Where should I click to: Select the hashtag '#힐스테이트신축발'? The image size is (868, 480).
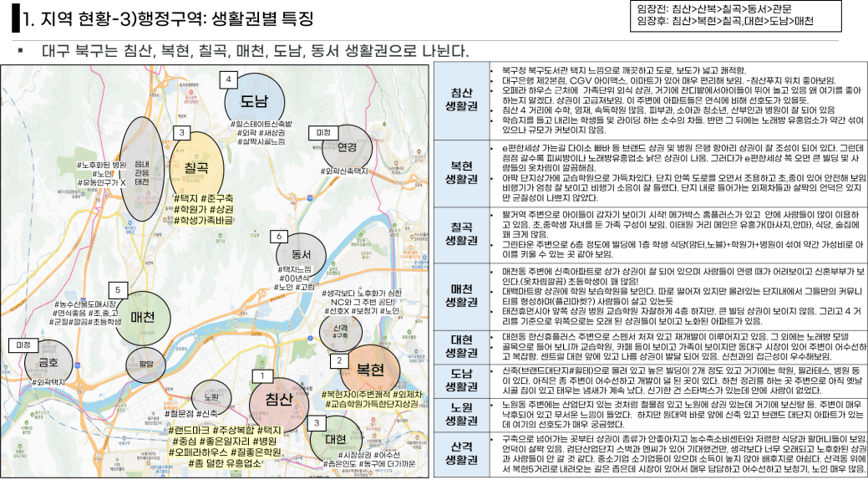261,123
